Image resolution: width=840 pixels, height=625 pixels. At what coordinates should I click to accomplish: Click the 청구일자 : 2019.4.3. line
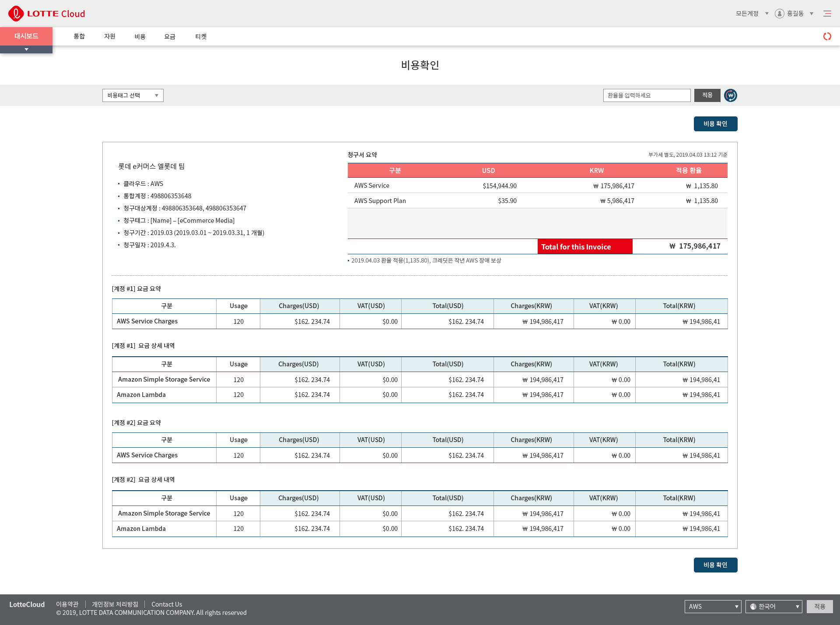point(150,245)
